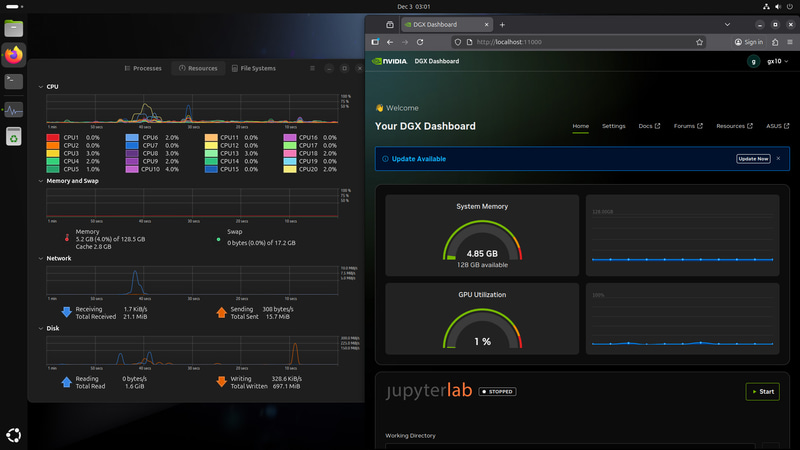Click Firefox forward arrow button
This screenshot has width=800, height=450.
click(405, 42)
